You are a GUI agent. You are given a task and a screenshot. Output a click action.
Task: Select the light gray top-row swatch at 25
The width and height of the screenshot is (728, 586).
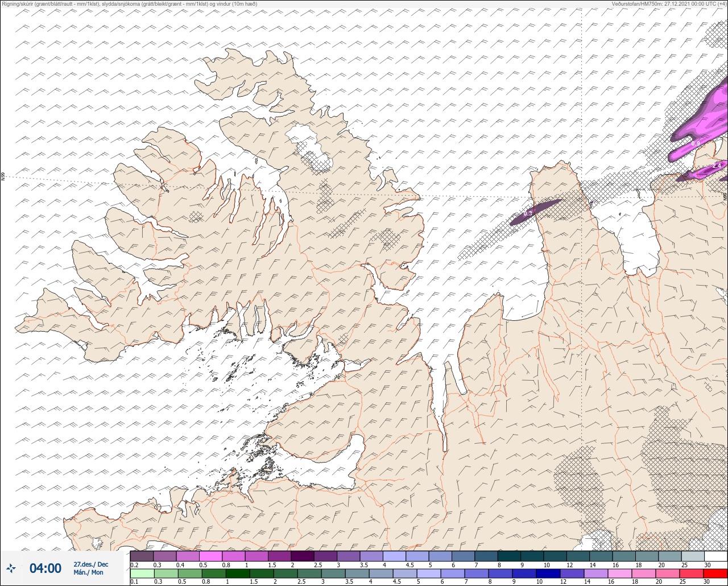point(692,556)
